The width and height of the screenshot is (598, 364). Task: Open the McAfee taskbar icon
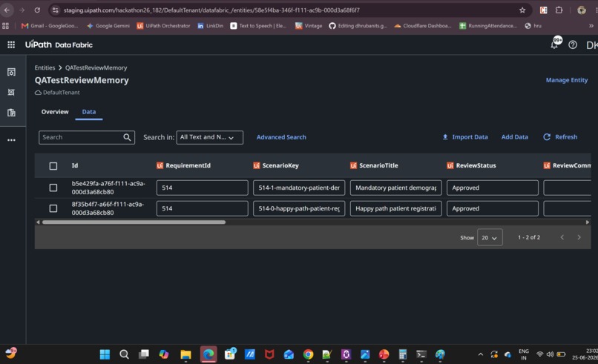[269, 354]
